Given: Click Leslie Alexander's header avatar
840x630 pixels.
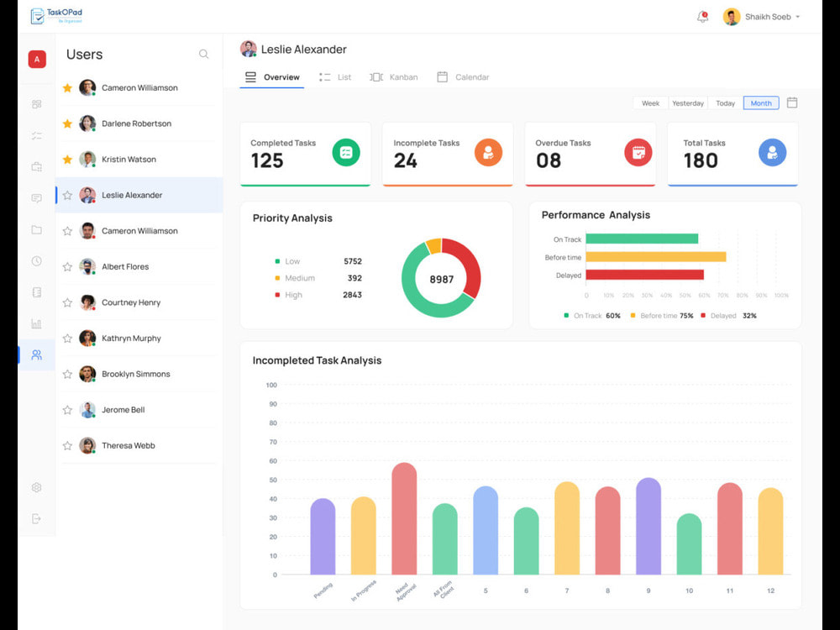Looking at the screenshot, I should pyautogui.click(x=248, y=49).
